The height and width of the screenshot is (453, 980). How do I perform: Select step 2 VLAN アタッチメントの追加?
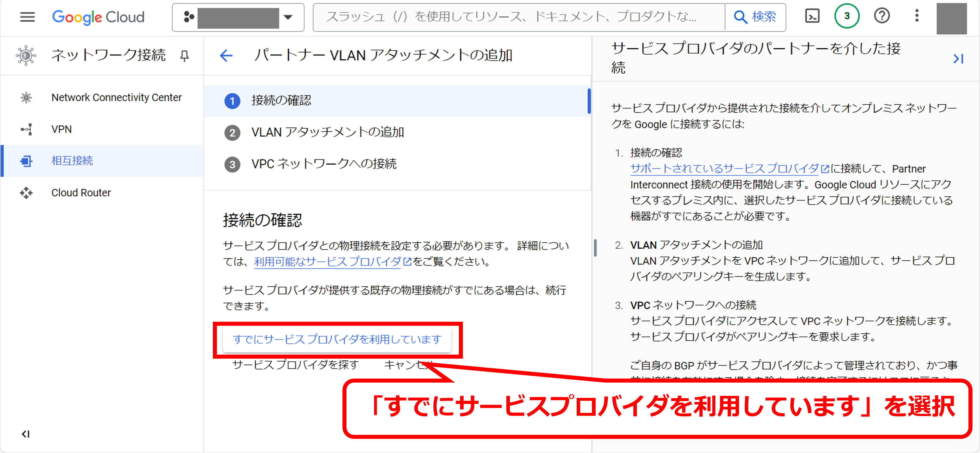[x=327, y=132]
